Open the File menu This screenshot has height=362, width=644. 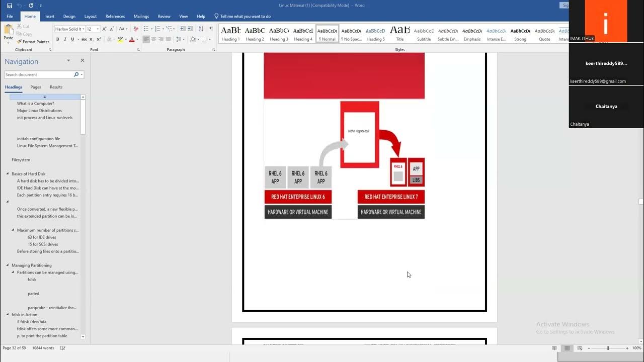click(10, 16)
